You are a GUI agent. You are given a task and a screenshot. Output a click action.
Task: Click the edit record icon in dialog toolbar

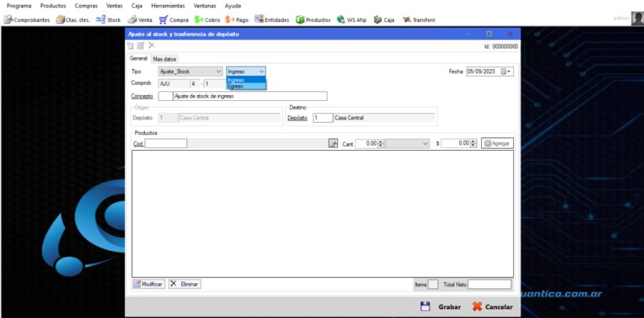[141, 46]
